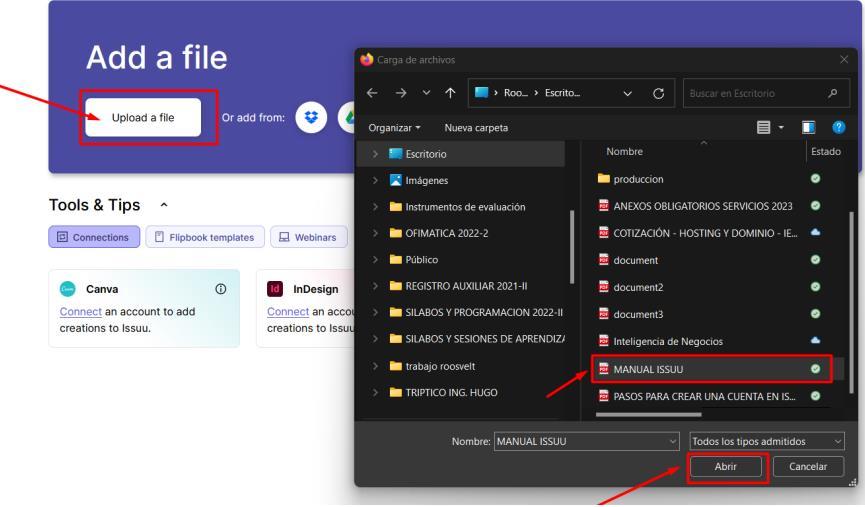865x507 pixels.
Task: Select Imágenes in the navigation tree
Action: pos(426,180)
